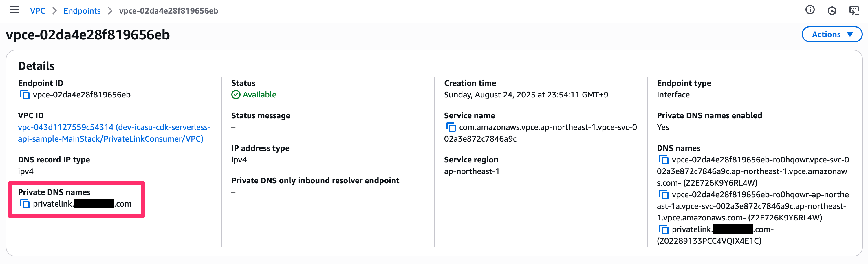
Task: Open the CloudShell monitor icon
Action: (854, 11)
